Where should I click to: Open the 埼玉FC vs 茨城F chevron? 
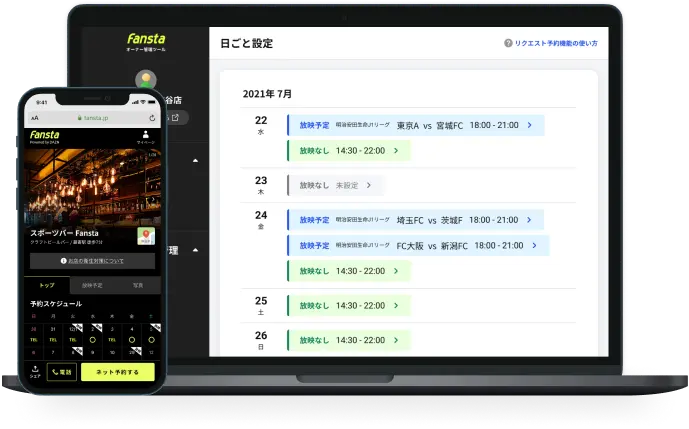pyautogui.click(x=529, y=220)
